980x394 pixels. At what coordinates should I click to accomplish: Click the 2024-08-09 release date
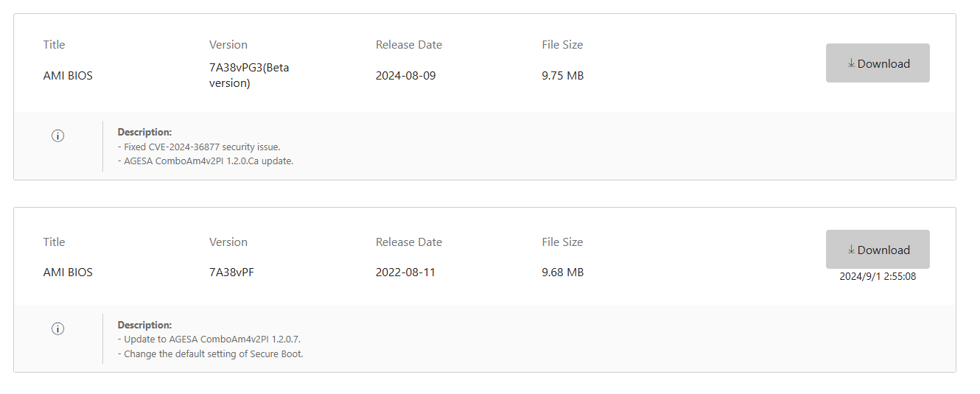coord(405,75)
